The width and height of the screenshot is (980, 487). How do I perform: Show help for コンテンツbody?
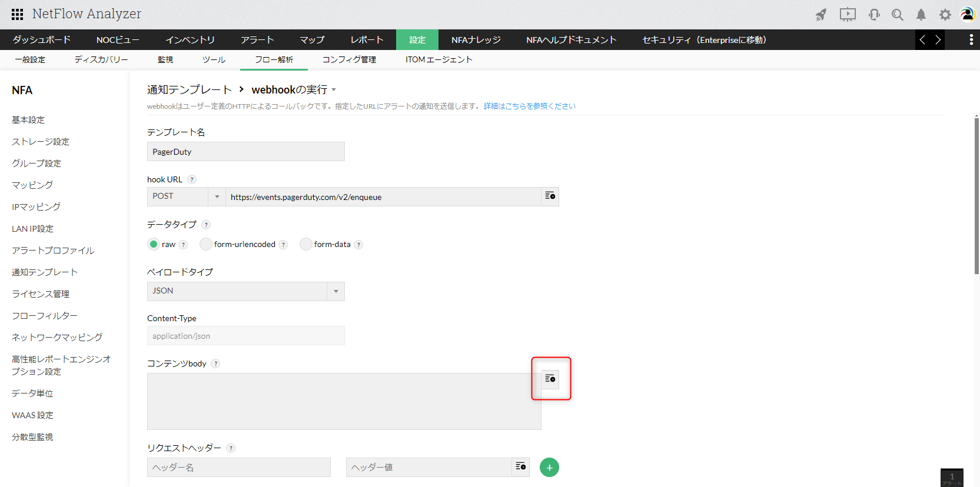coord(215,363)
